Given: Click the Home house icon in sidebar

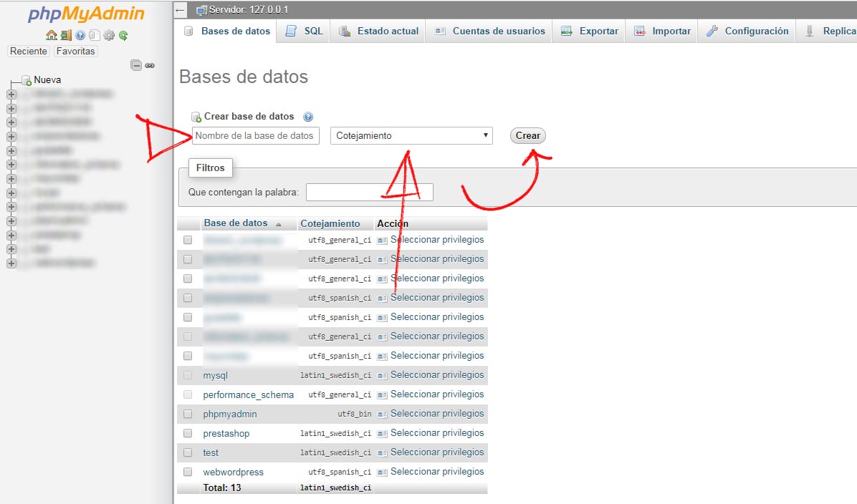Looking at the screenshot, I should [51, 35].
